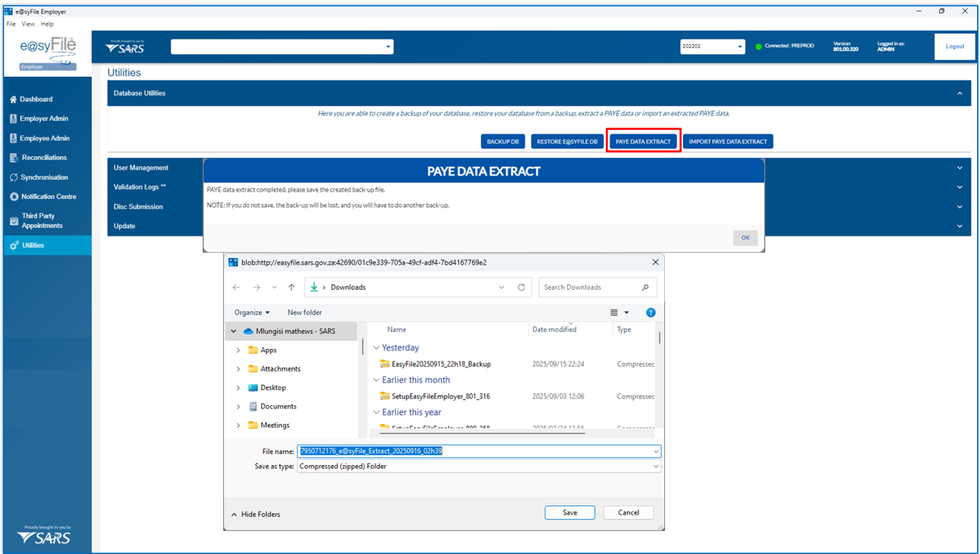Click the Search Downloads field
The width and height of the screenshot is (980, 554).
(591, 288)
